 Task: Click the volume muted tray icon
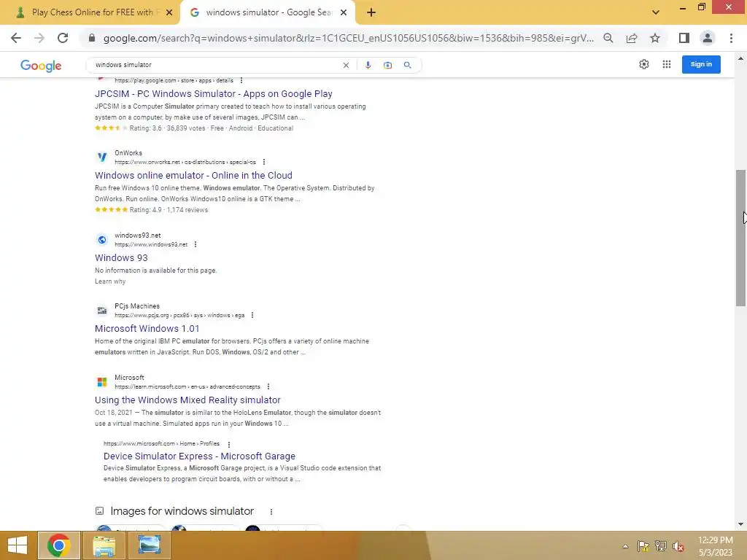coord(678,545)
